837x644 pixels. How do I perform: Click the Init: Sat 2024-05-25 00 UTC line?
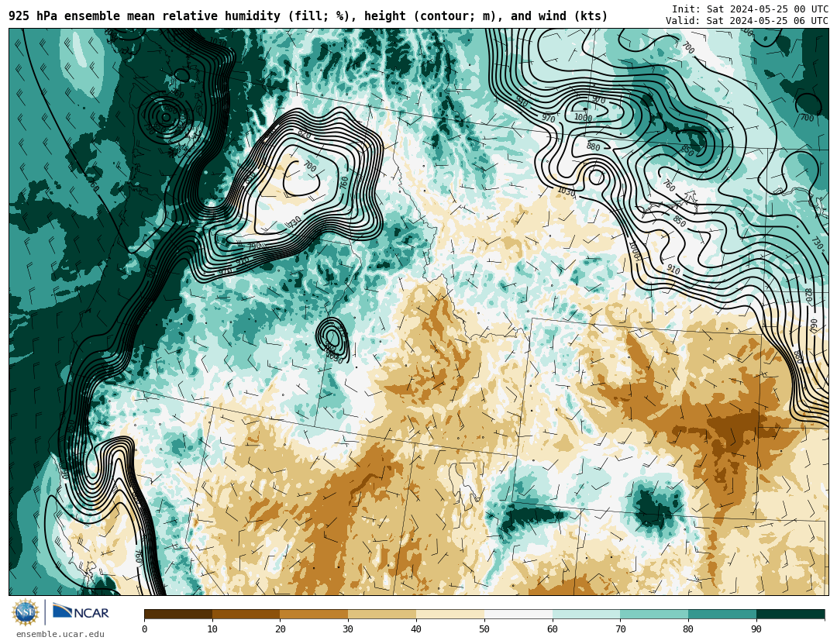pyautogui.click(x=750, y=9)
